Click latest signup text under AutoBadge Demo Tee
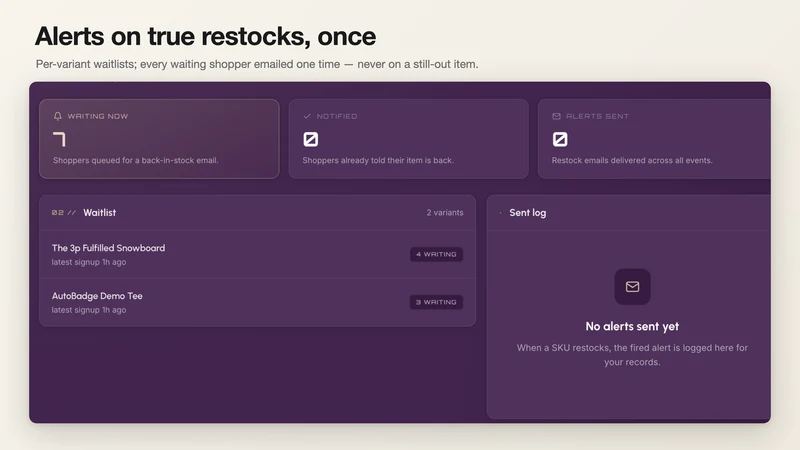 (x=89, y=310)
